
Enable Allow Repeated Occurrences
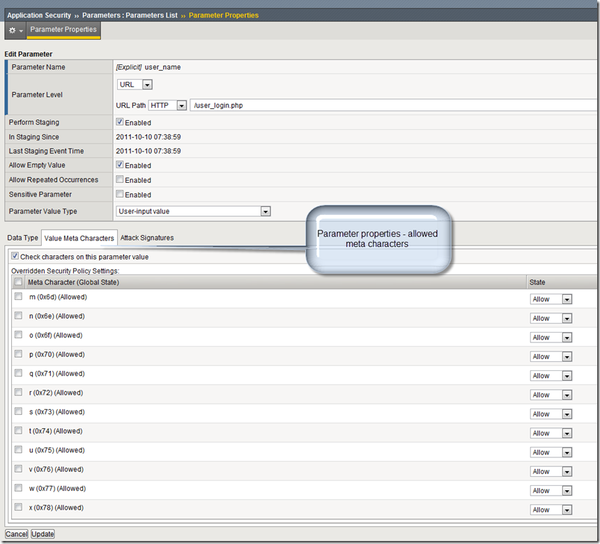tap(120, 179)
